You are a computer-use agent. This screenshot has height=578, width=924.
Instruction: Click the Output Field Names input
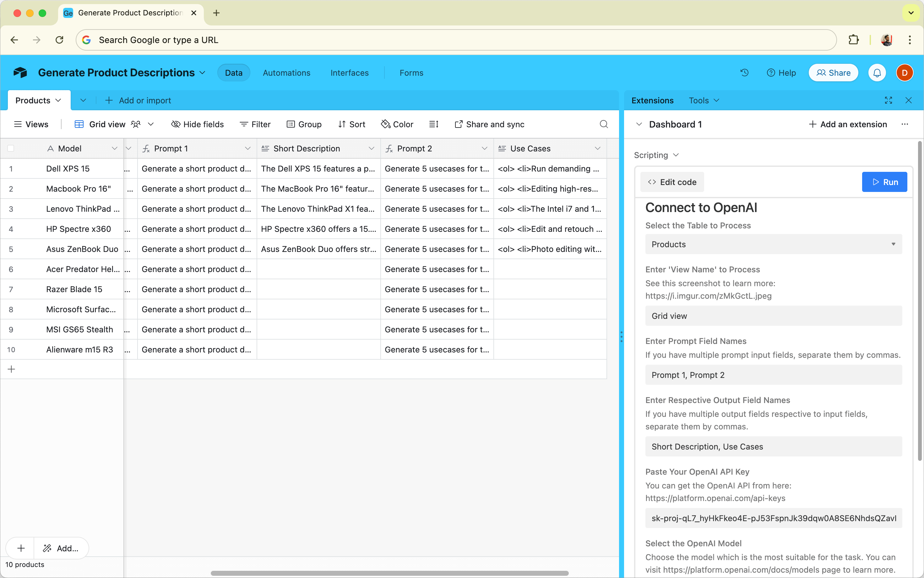tap(774, 446)
